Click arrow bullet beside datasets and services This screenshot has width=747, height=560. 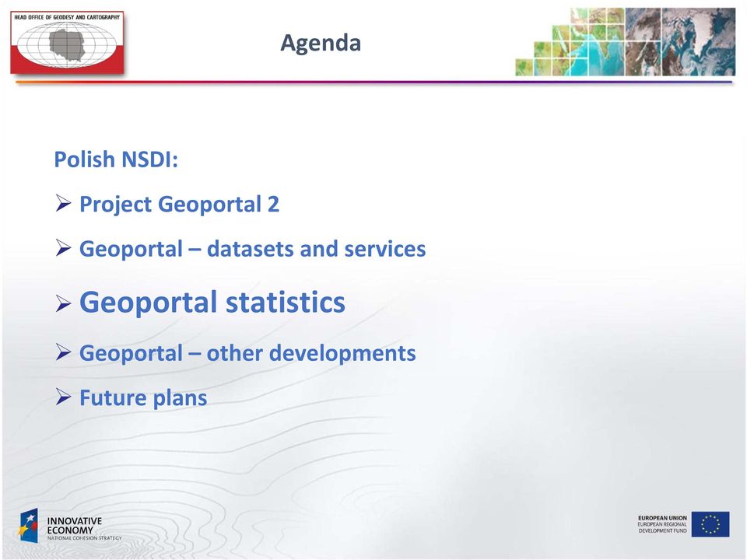(x=63, y=247)
